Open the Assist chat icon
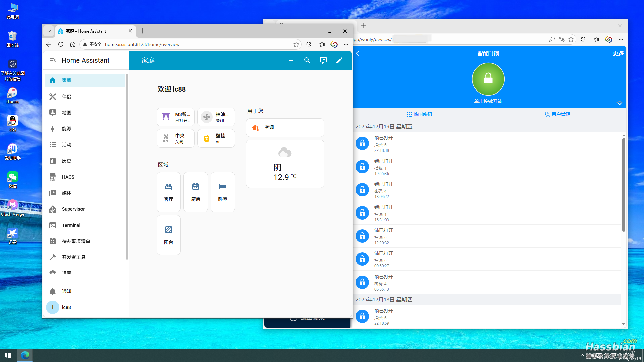The height and width of the screenshot is (362, 644). (323, 60)
